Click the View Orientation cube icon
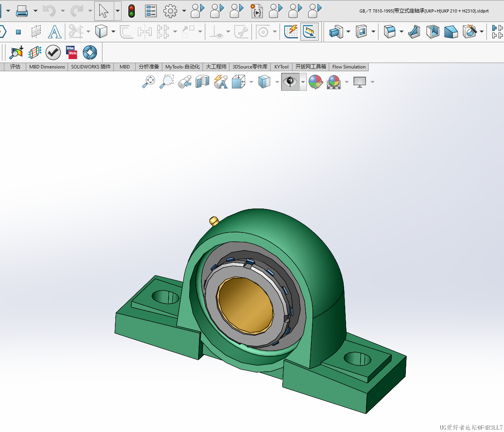The height and width of the screenshot is (432, 504). (x=239, y=82)
